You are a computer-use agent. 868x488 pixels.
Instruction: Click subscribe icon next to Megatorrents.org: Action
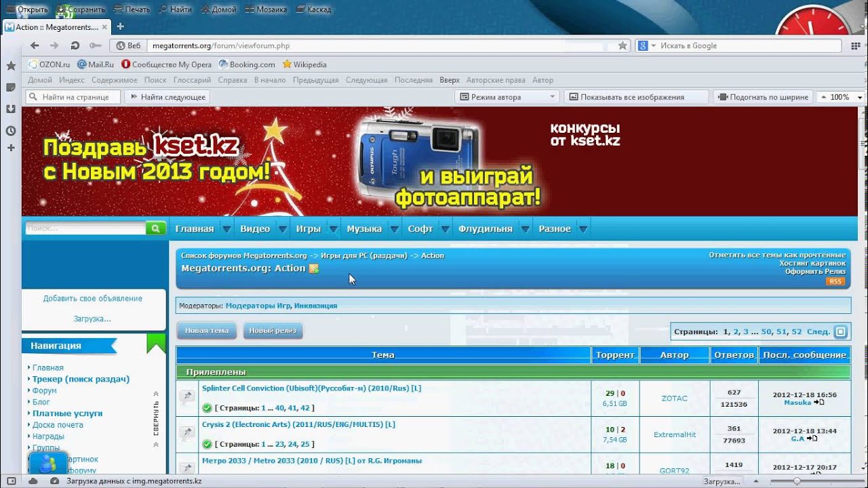point(313,268)
